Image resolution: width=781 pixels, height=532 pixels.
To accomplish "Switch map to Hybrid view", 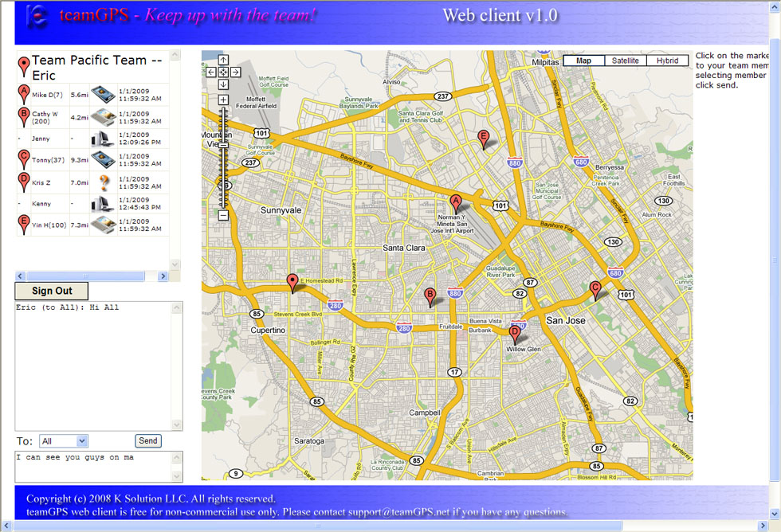I will (x=667, y=61).
